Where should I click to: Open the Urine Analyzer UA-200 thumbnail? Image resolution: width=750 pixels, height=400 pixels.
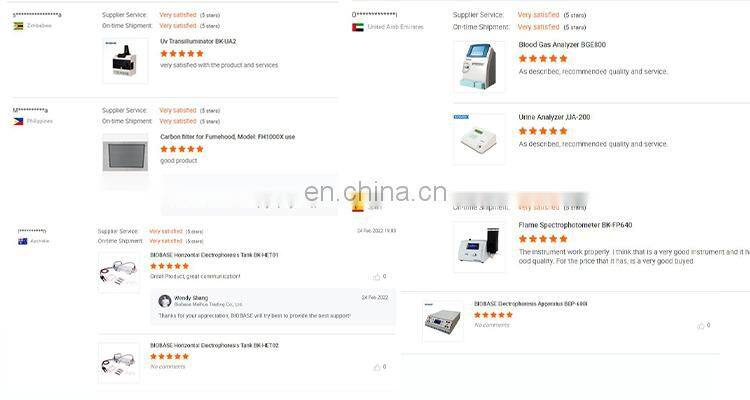pyautogui.click(x=479, y=139)
